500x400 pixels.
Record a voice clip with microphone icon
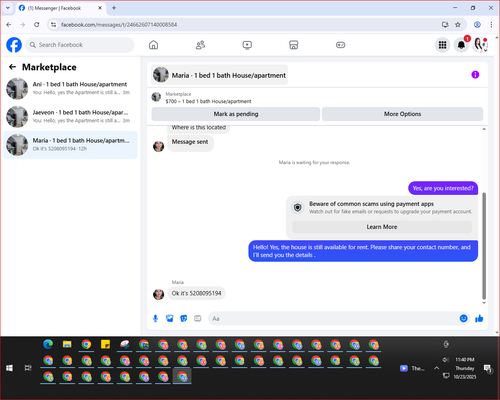click(x=155, y=319)
